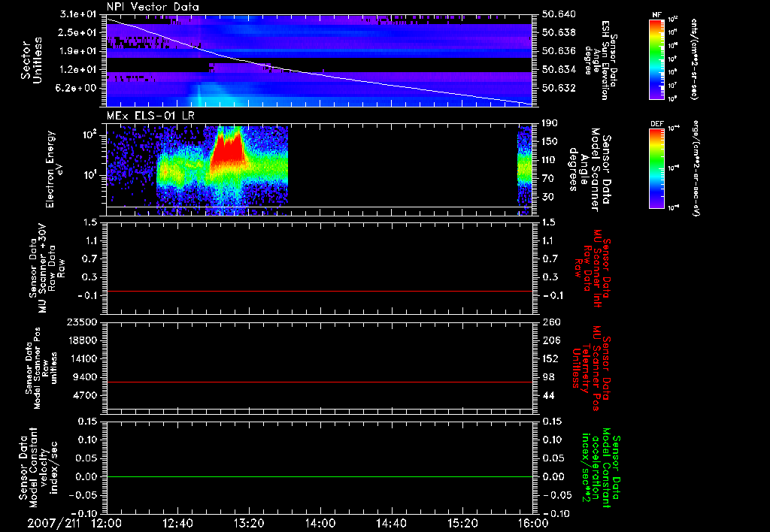This screenshot has width=770, height=532.
Task: Select the "NPI Vector Data" panel title
Action: (153, 7)
